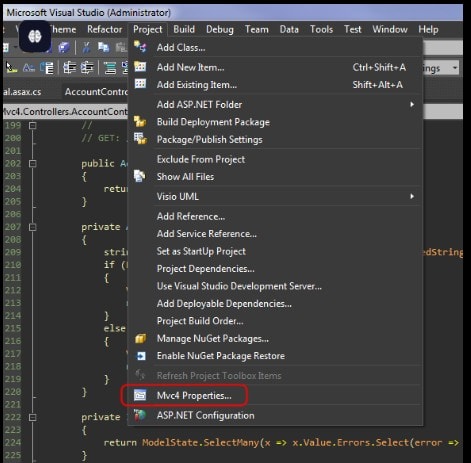Image resolution: width=471 pixels, height=463 pixels.
Task: Collapse the method outline at line 207
Action: [32, 227]
